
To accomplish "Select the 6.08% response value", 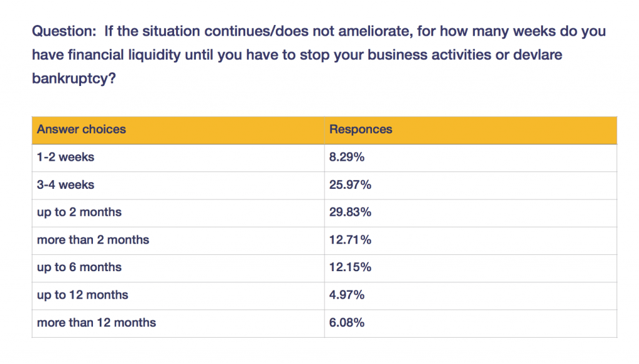I will [x=347, y=322].
